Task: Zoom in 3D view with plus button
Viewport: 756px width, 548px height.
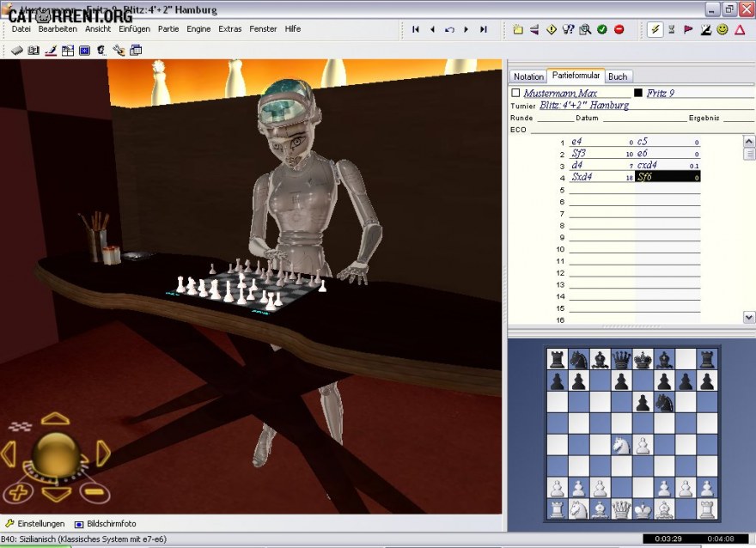Action: point(18,493)
